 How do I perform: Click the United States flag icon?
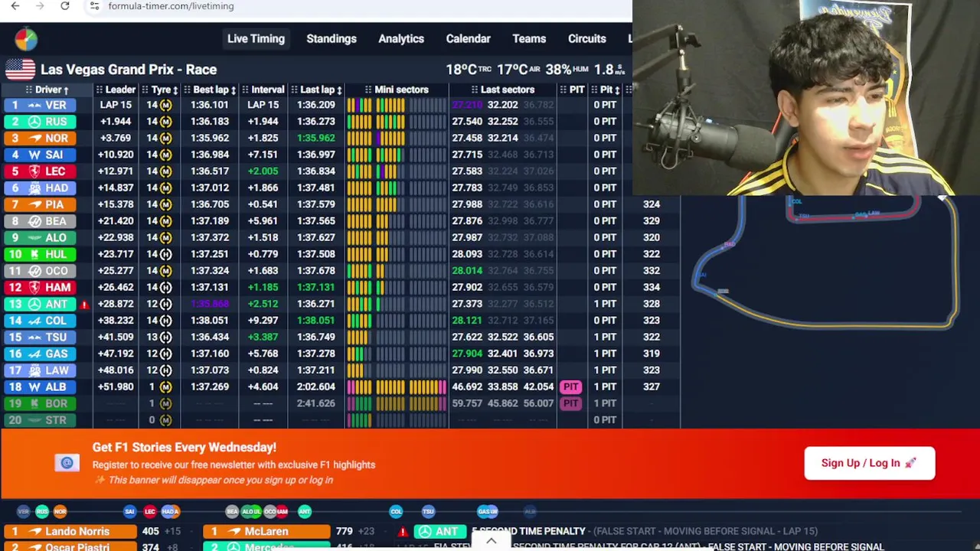pos(21,69)
